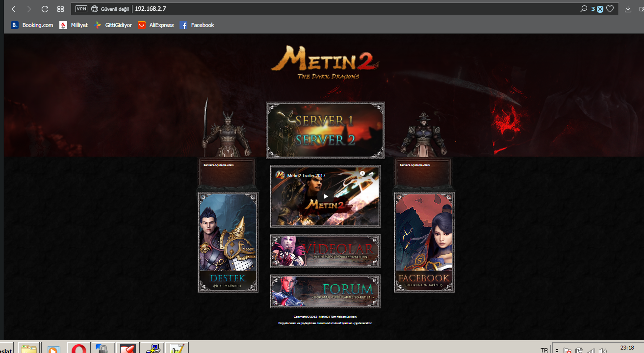Open the notepad editor taskbar icon
This screenshot has width=644, height=353.
(x=176, y=349)
